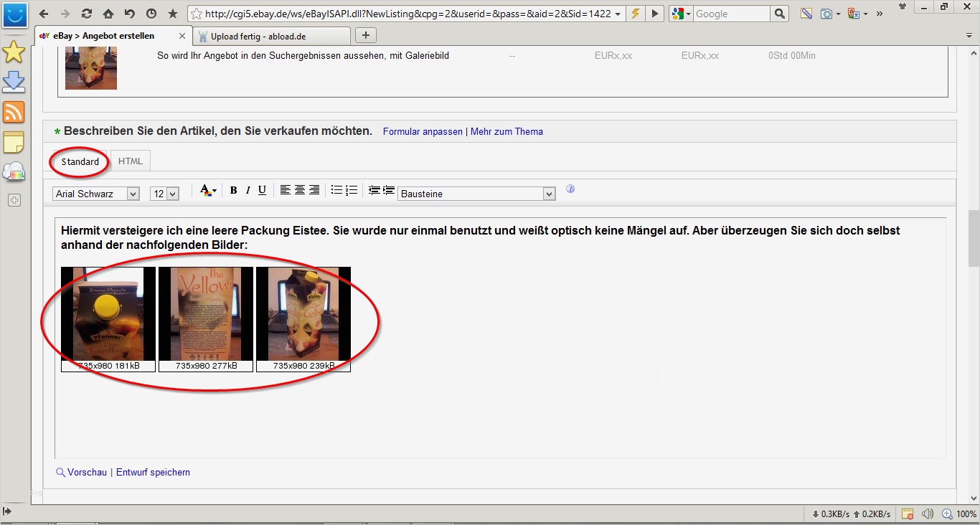Close the eBay Angebot erstellen tab
Viewport: 980px width, 525px height.
[182, 36]
